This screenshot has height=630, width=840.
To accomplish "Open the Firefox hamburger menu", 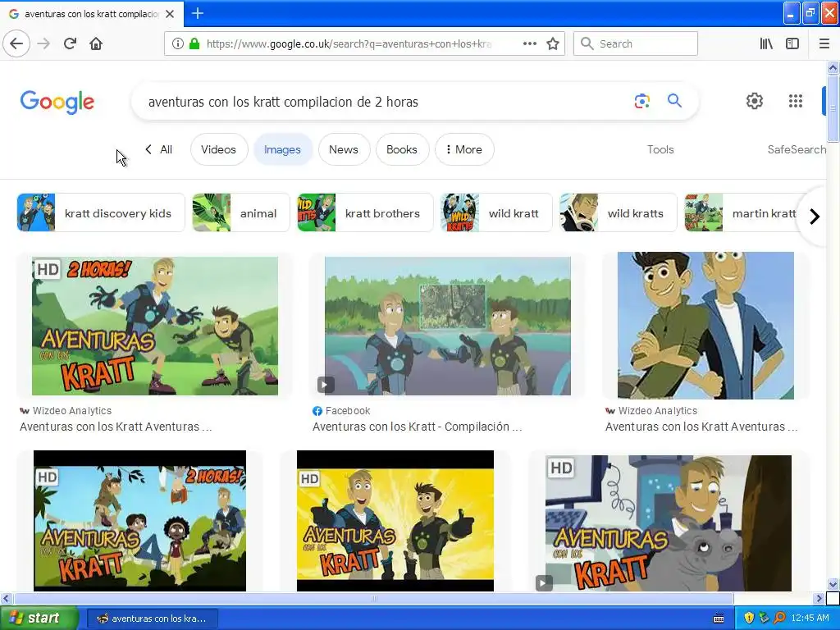I will (x=824, y=43).
